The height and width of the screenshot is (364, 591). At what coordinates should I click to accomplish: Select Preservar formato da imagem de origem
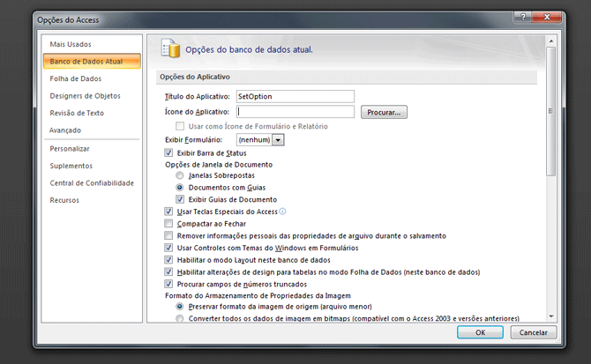[x=180, y=307]
